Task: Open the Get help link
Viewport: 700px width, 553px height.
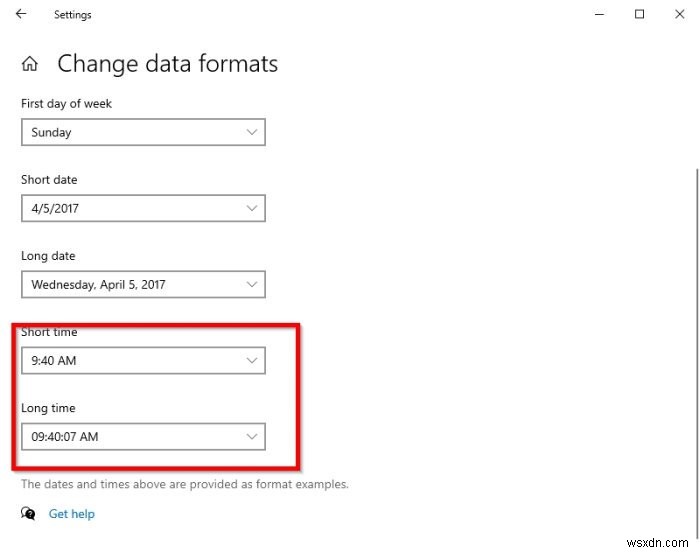Action: point(72,514)
